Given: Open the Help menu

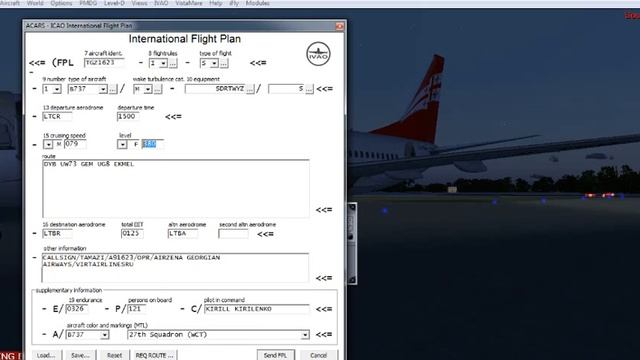Looking at the screenshot, I should (x=216, y=3).
